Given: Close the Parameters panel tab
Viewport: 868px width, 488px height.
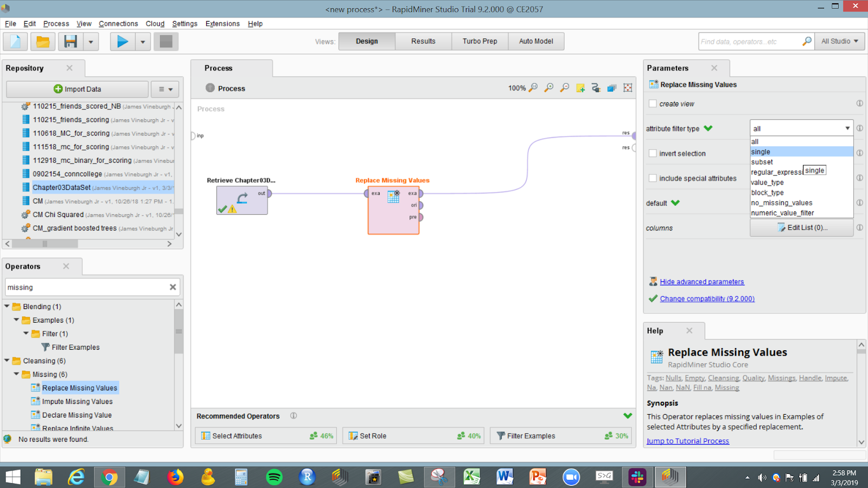Looking at the screenshot, I should click(714, 68).
